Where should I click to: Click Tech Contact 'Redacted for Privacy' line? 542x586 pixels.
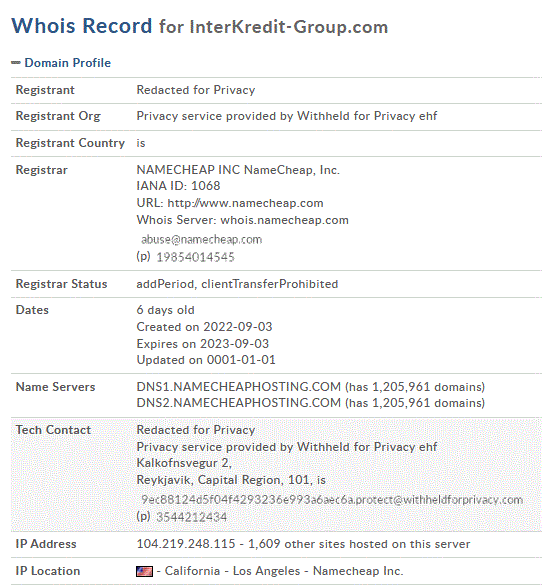[x=196, y=430]
